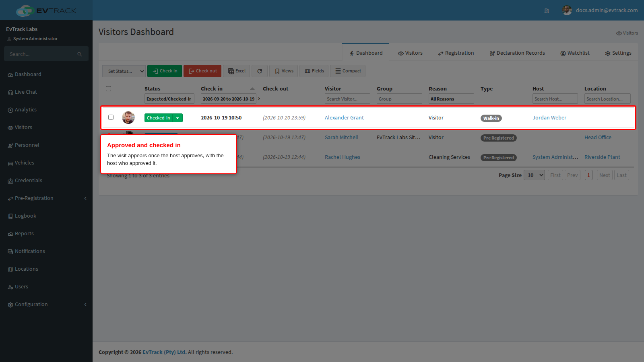
Task: Open the Checked-in status dropdown arrow
Action: [x=178, y=118]
